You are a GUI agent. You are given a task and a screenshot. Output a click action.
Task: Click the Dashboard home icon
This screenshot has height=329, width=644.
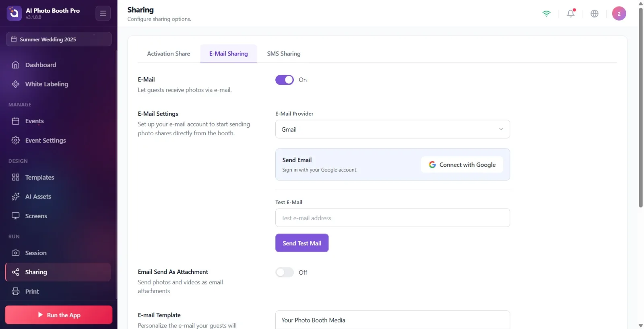pyautogui.click(x=16, y=65)
